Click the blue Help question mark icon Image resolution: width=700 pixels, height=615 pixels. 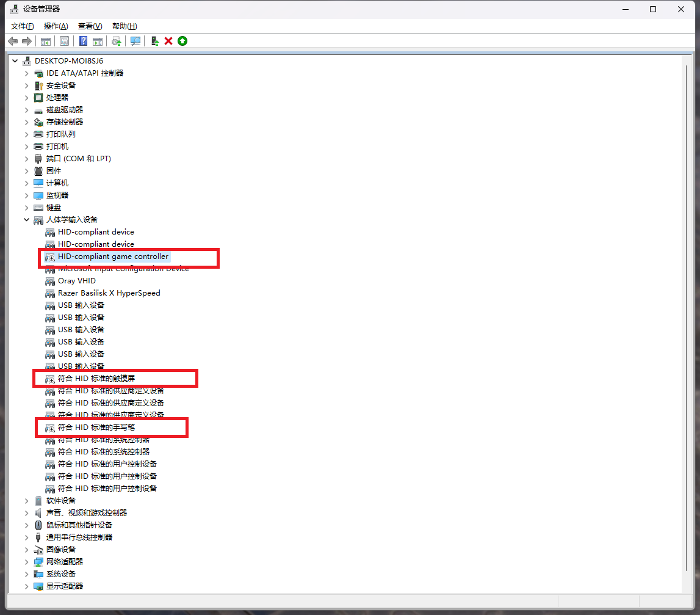tap(83, 41)
